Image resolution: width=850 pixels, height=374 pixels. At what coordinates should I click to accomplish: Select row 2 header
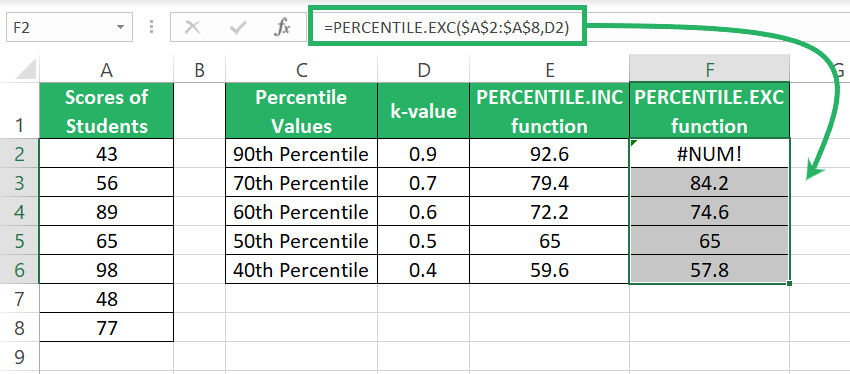tap(20, 154)
